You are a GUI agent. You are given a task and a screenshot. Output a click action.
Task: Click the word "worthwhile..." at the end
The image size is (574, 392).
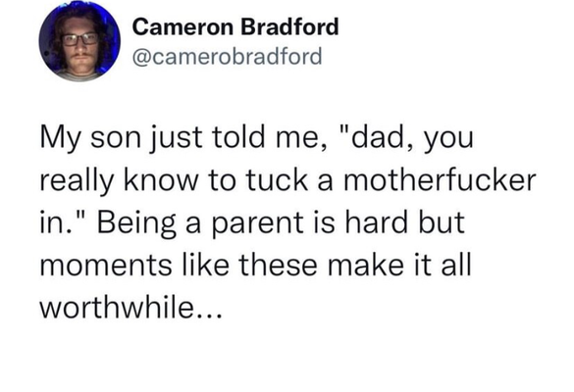[130, 307]
